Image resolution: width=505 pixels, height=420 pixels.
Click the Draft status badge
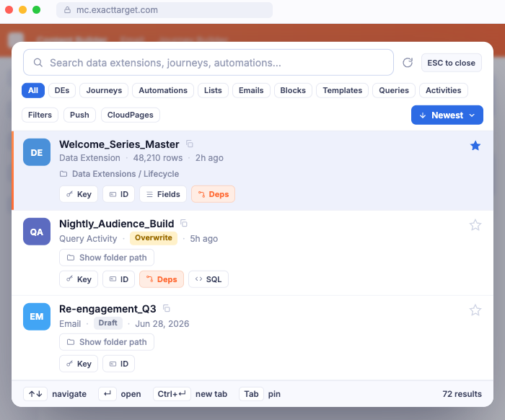click(x=108, y=323)
